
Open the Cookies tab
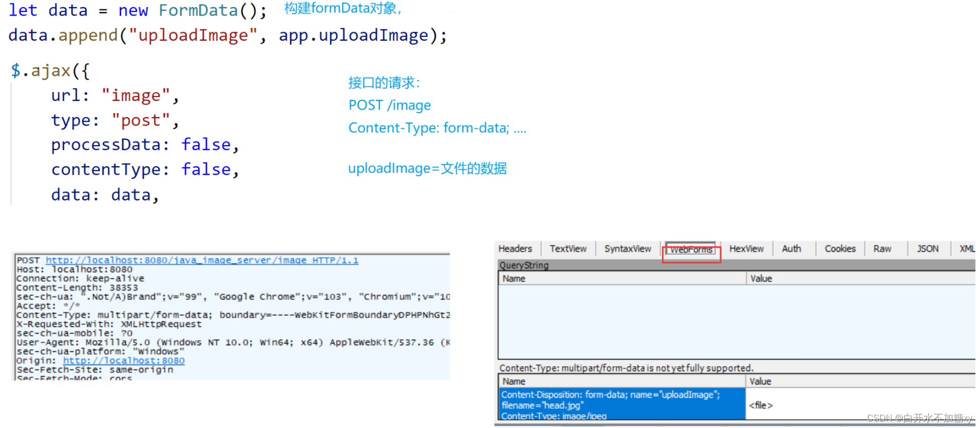pos(840,249)
